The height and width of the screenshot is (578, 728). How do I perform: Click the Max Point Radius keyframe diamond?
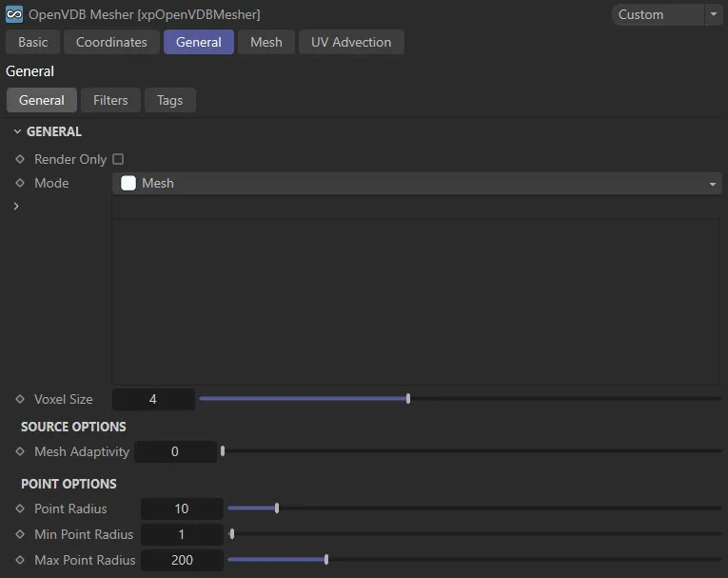point(20,560)
